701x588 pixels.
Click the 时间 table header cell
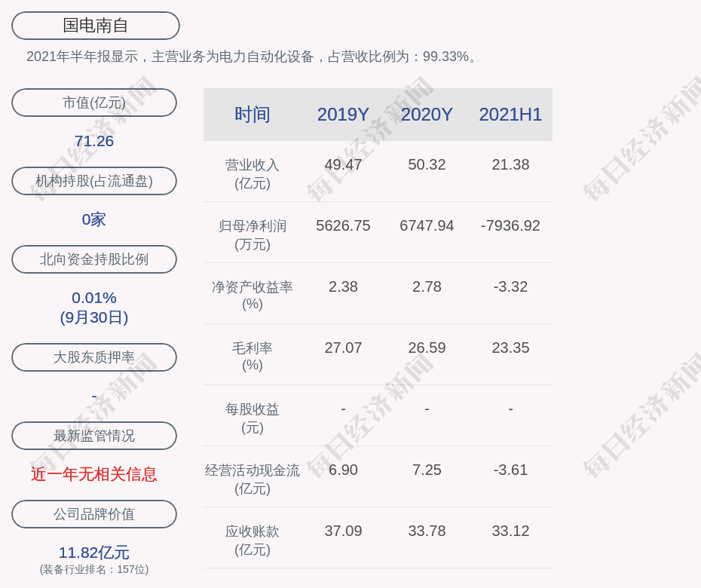[x=253, y=115]
